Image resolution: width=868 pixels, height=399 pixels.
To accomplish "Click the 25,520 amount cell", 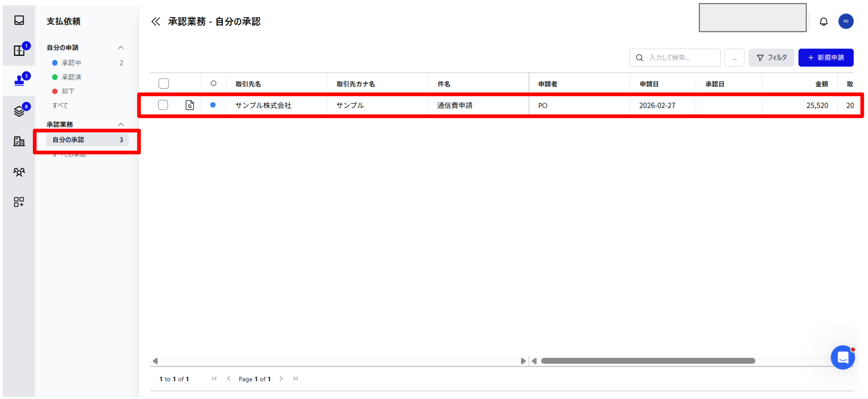I will coord(817,105).
